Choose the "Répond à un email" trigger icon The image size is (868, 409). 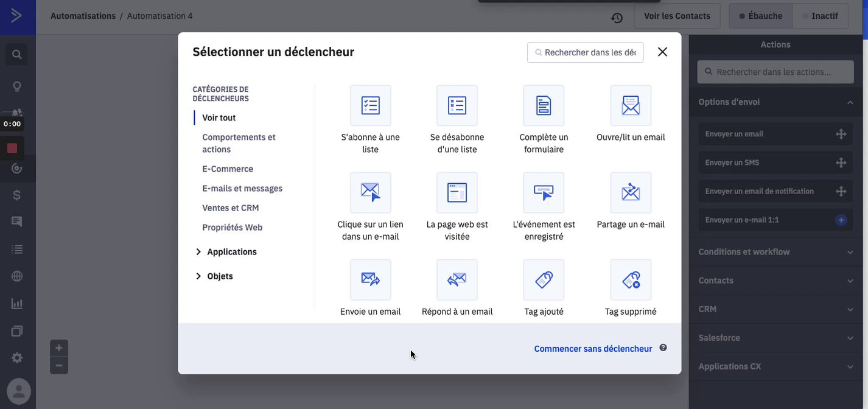point(457,279)
